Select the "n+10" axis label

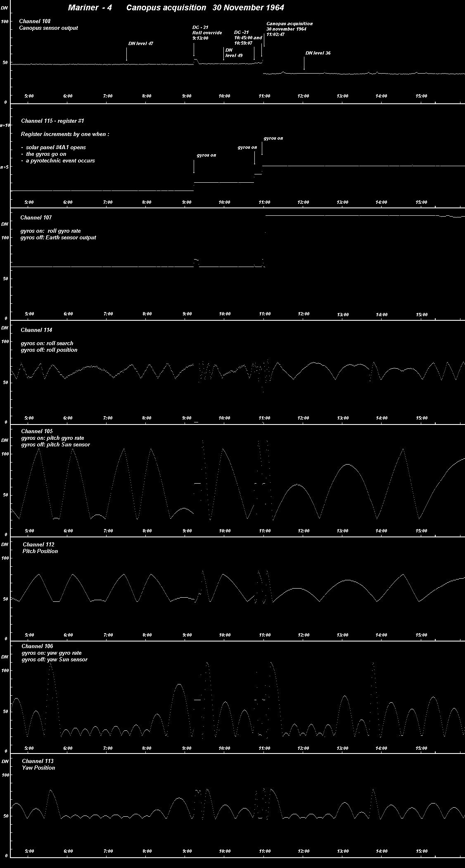[4, 125]
